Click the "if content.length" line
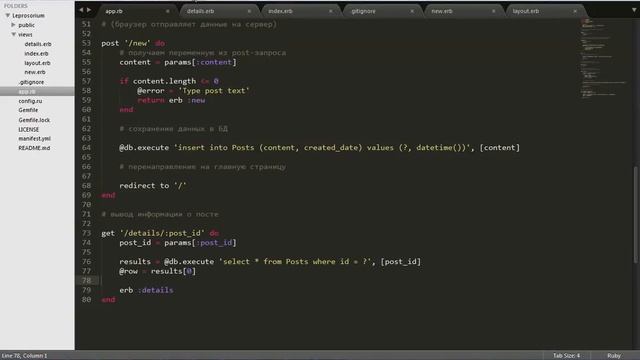 (169, 81)
